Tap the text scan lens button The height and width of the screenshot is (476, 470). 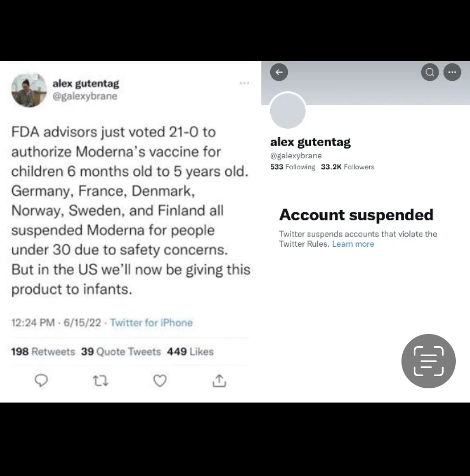tap(428, 361)
